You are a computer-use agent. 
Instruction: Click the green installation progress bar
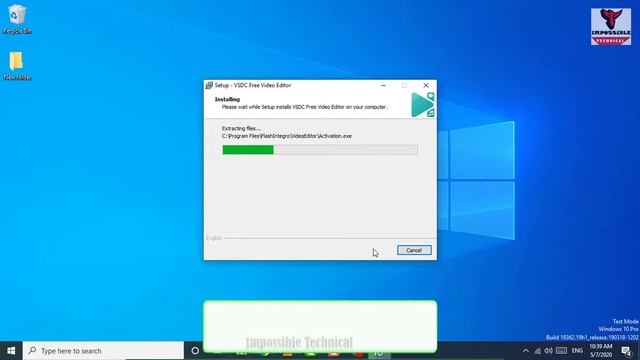(x=320, y=150)
